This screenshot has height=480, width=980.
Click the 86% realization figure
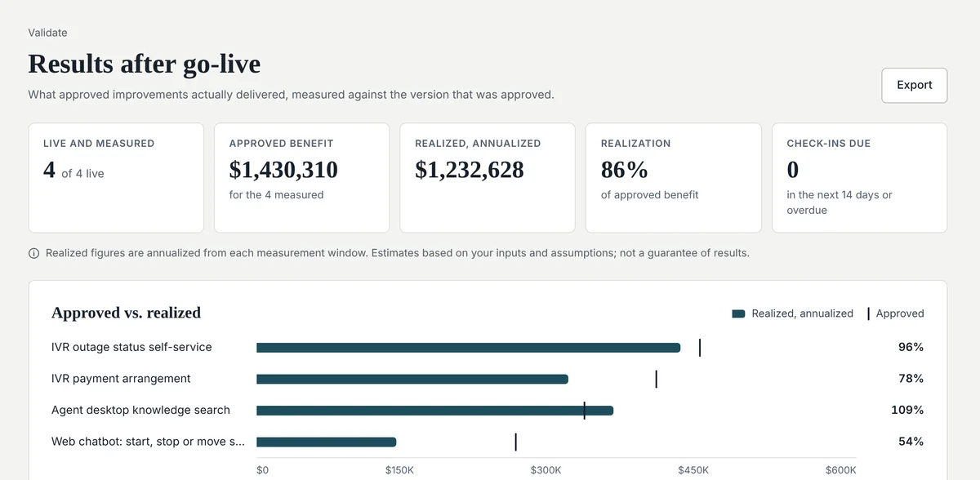pos(625,170)
